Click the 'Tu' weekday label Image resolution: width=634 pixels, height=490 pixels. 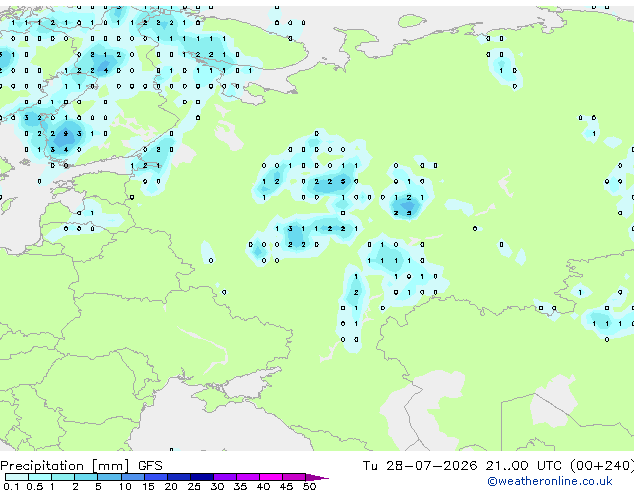click(370, 466)
